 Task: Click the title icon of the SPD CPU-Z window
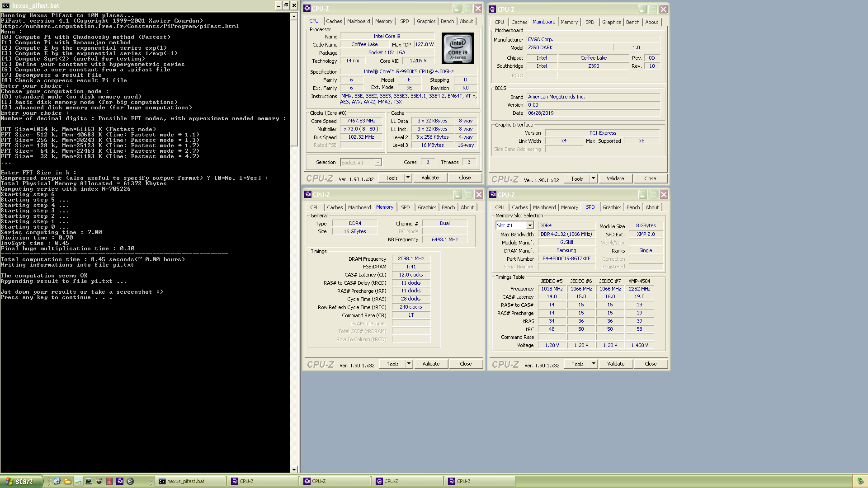[493, 194]
